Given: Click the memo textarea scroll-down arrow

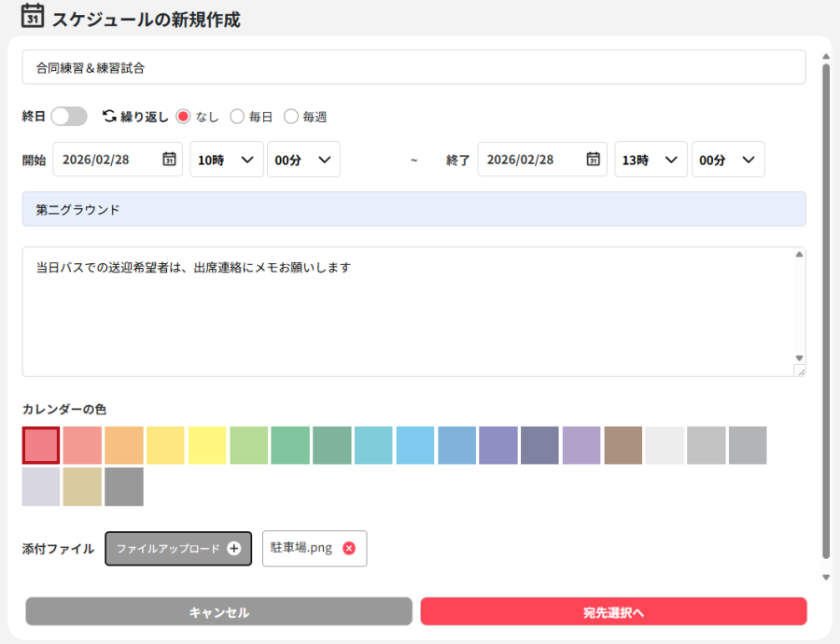Looking at the screenshot, I should 799,357.
